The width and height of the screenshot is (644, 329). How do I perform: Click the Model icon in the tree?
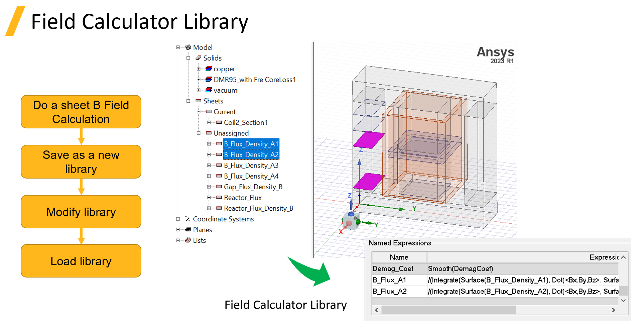coord(188,47)
